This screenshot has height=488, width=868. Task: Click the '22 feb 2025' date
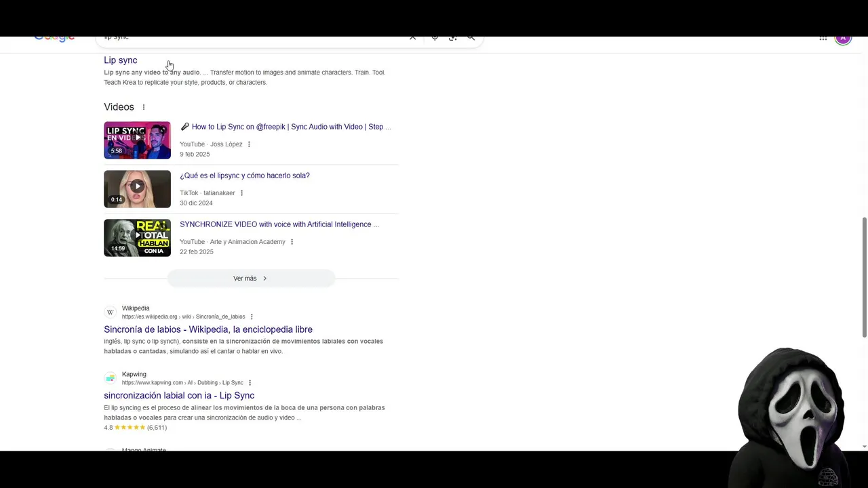[x=197, y=252]
